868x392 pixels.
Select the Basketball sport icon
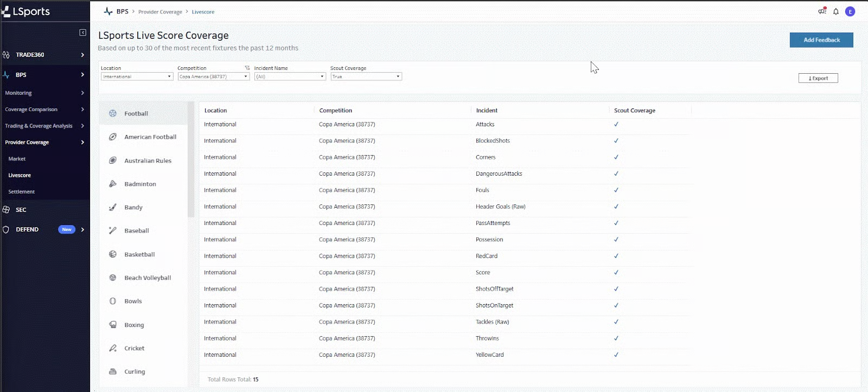(x=113, y=254)
